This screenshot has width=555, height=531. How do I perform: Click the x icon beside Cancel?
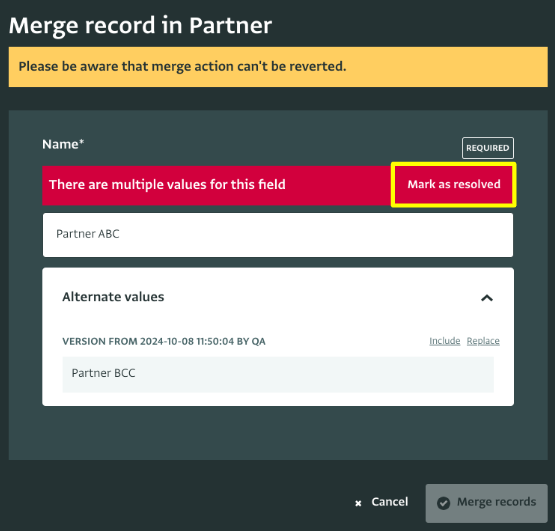click(358, 503)
